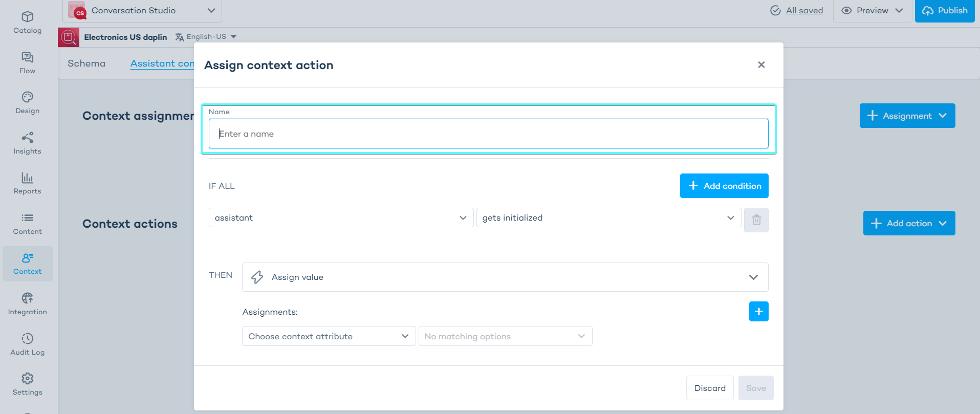The height and width of the screenshot is (414, 980).
Task: Close the Assign context action dialog
Action: 761,64
